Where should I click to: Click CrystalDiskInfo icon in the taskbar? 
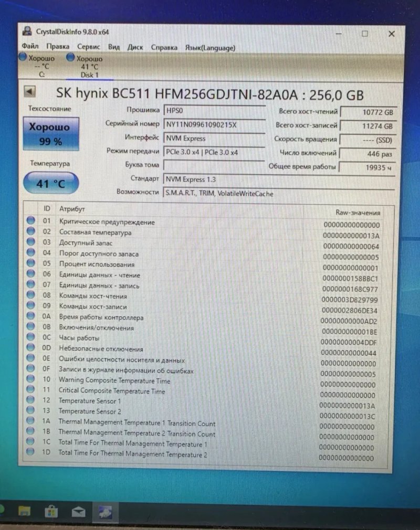click(106, 512)
